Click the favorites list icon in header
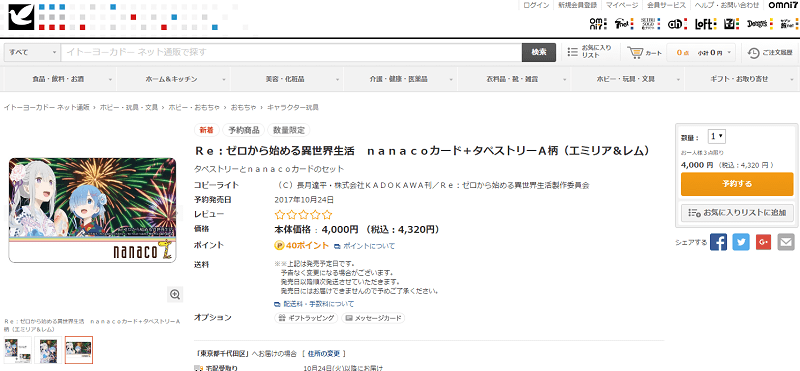 click(x=572, y=52)
